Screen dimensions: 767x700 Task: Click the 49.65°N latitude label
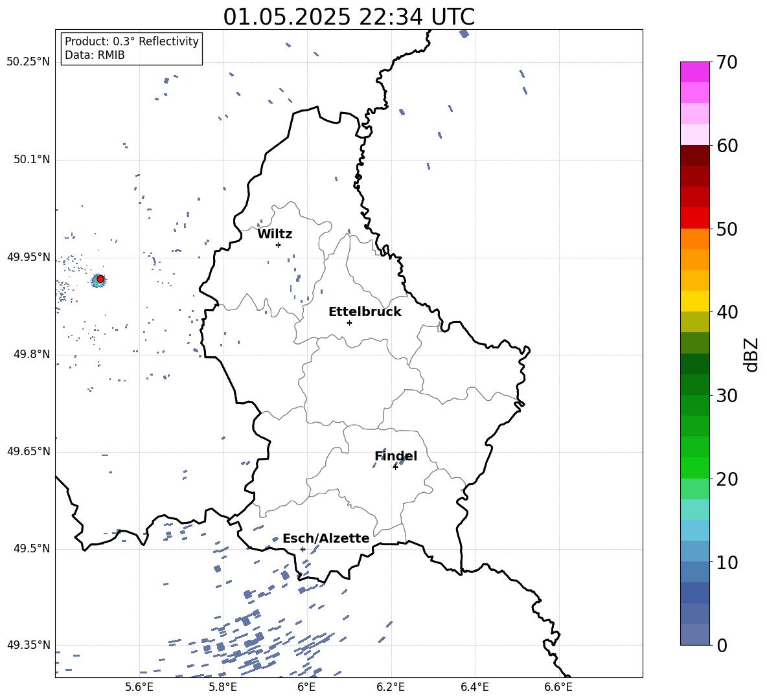(29, 451)
